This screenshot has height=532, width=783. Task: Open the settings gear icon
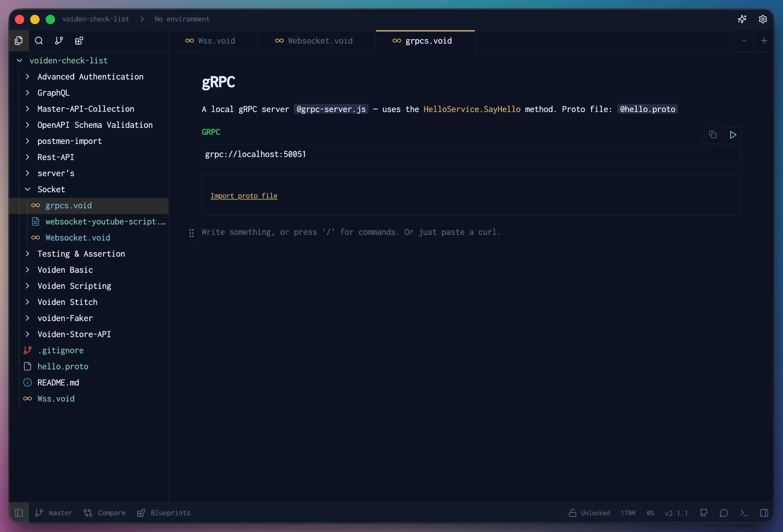[x=763, y=19]
